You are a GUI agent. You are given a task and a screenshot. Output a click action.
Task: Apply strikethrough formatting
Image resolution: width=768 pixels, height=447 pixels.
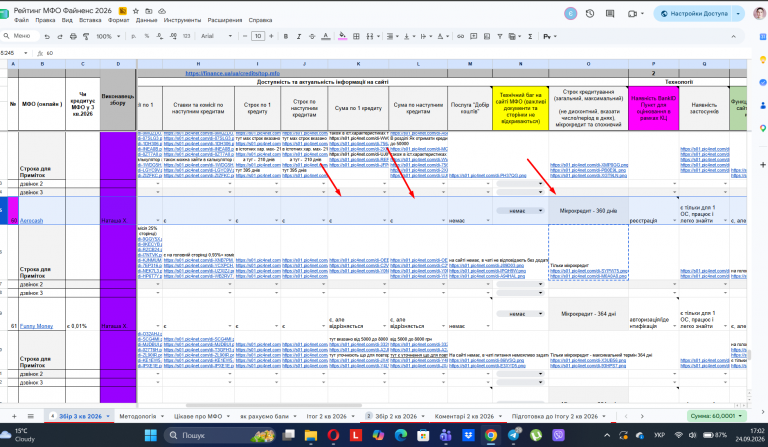(x=312, y=36)
